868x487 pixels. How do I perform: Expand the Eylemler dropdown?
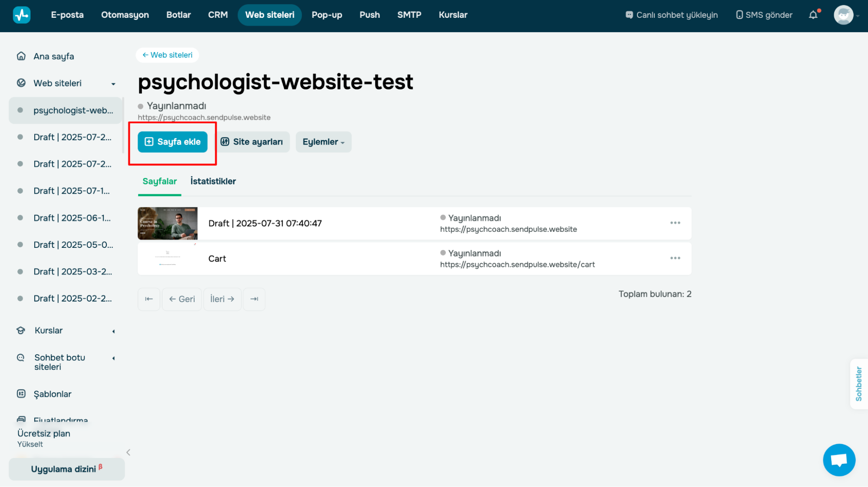323,142
